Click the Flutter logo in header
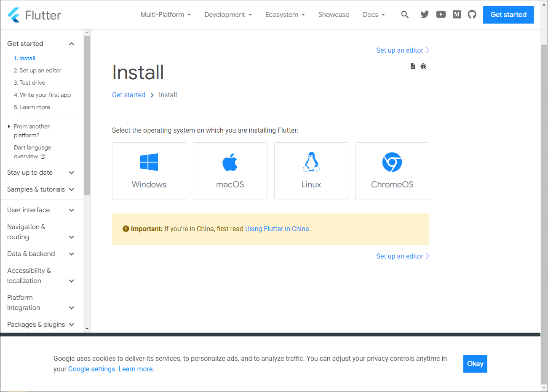This screenshot has width=548, height=392. pyautogui.click(x=34, y=15)
